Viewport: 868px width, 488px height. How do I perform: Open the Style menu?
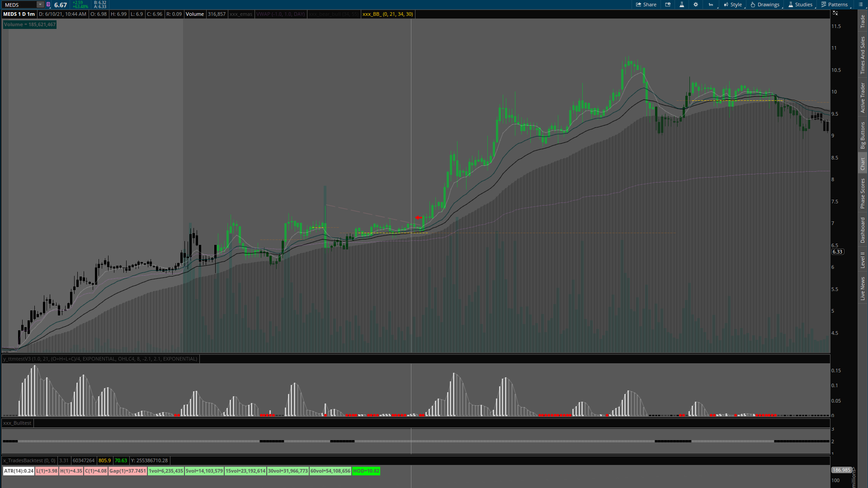coord(733,5)
